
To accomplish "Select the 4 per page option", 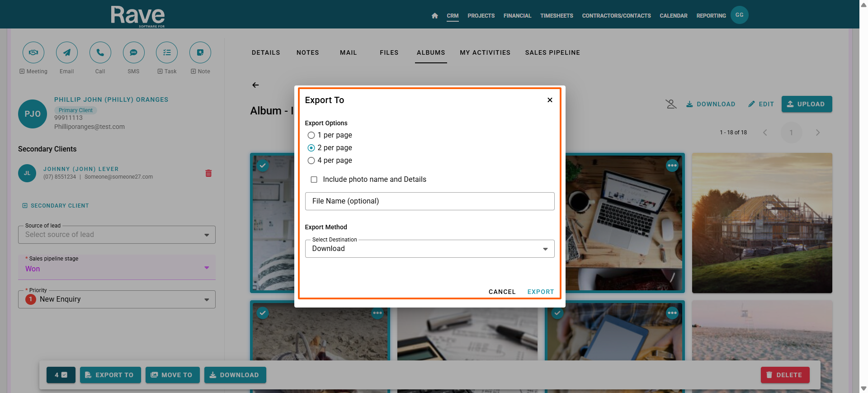I will pyautogui.click(x=311, y=161).
